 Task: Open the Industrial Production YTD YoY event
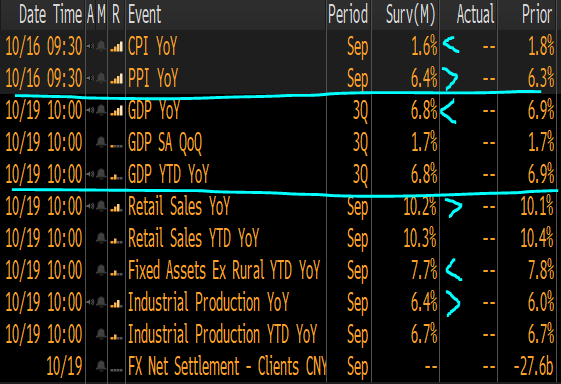[x=223, y=334]
